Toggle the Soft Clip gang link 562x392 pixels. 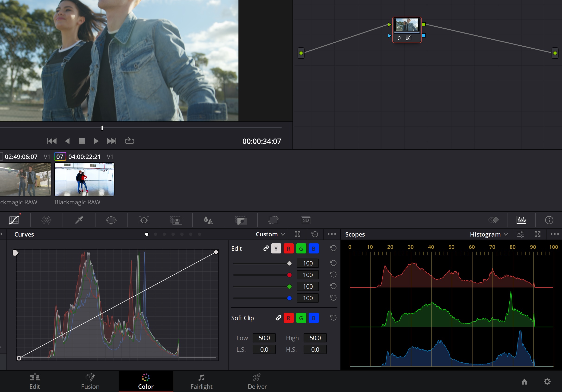pos(278,318)
